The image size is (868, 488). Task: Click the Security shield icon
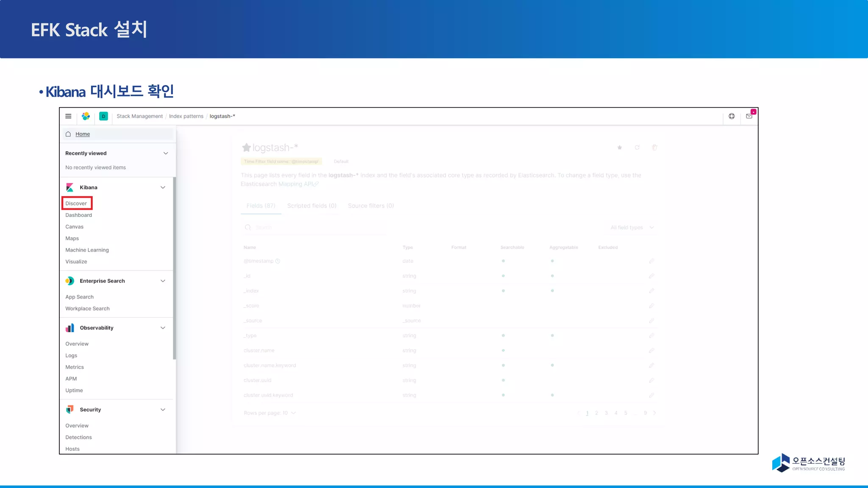click(x=70, y=410)
